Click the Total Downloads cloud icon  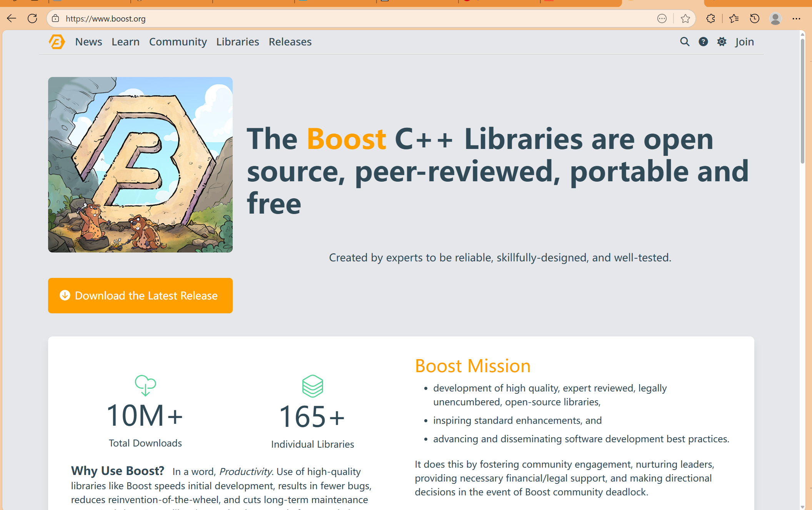coord(145,385)
